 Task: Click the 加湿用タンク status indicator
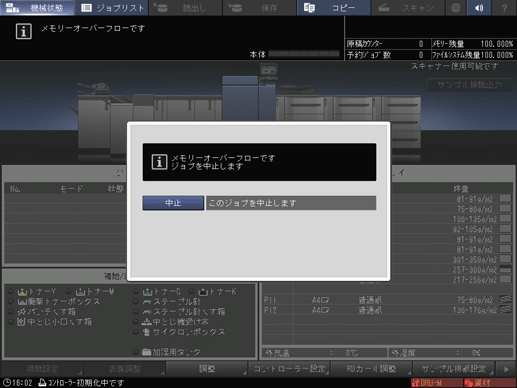pos(136,352)
